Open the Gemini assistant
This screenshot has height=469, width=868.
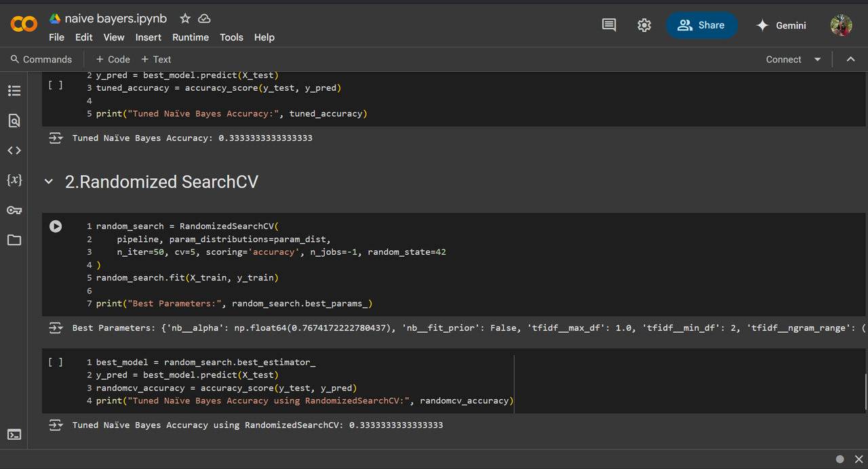[781, 25]
